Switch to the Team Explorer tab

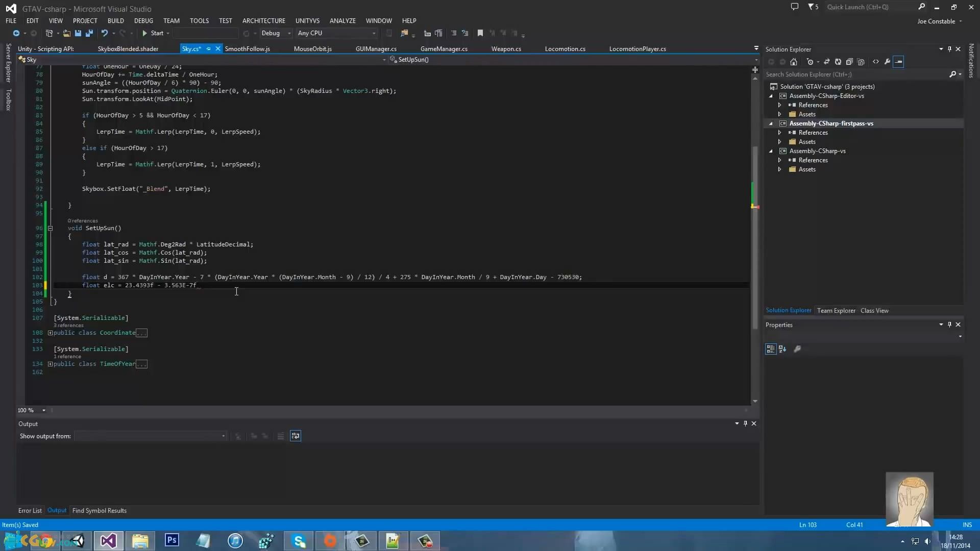click(x=836, y=311)
